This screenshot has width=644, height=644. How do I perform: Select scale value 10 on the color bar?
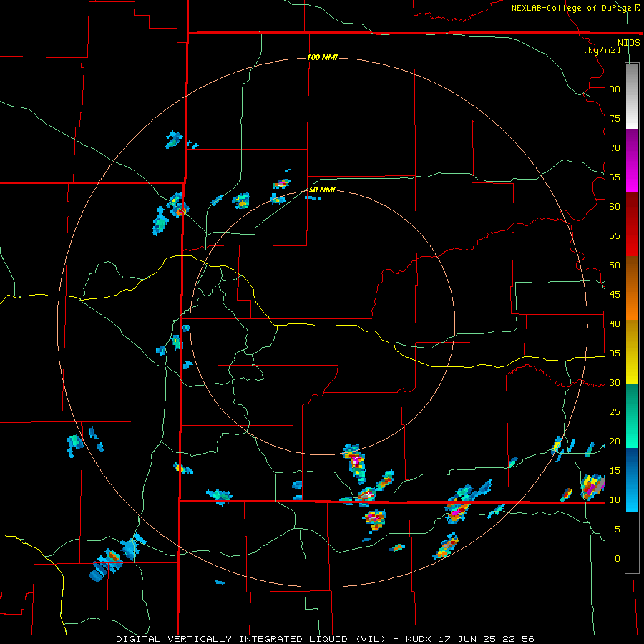(615, 500)
